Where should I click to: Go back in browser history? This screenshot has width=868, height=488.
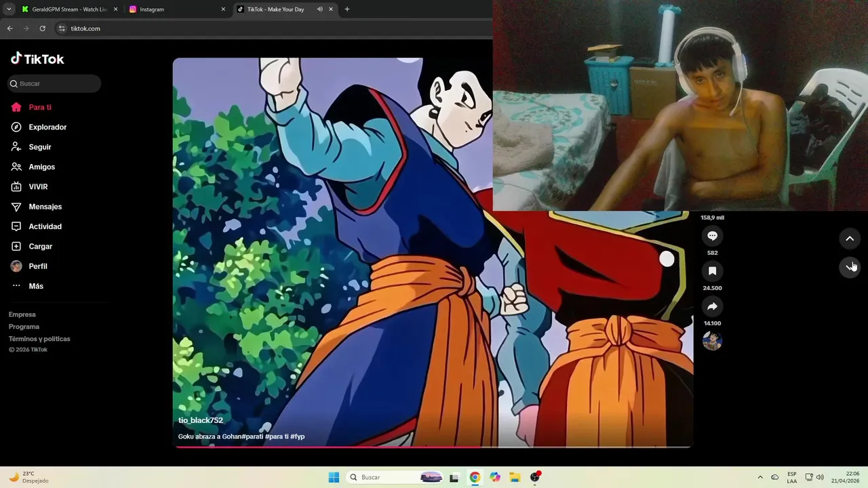pyautogui.click(x=9, y=28)
